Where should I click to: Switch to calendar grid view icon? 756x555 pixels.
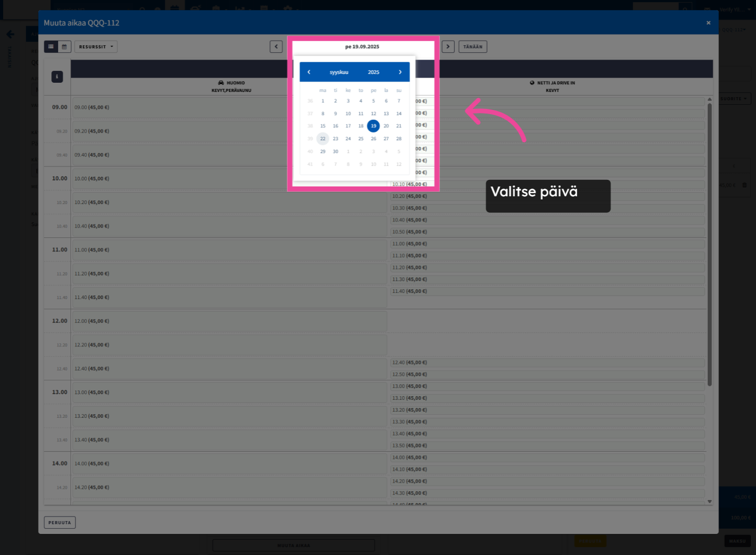[64, 47]
